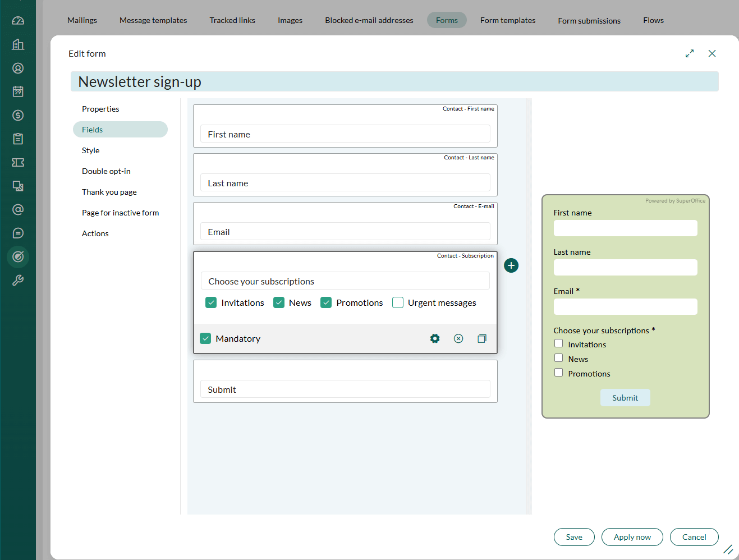Screen dimensions: 739x560
Task: Remove the subscription field with X icon
Action: click(x=458, y=338)
